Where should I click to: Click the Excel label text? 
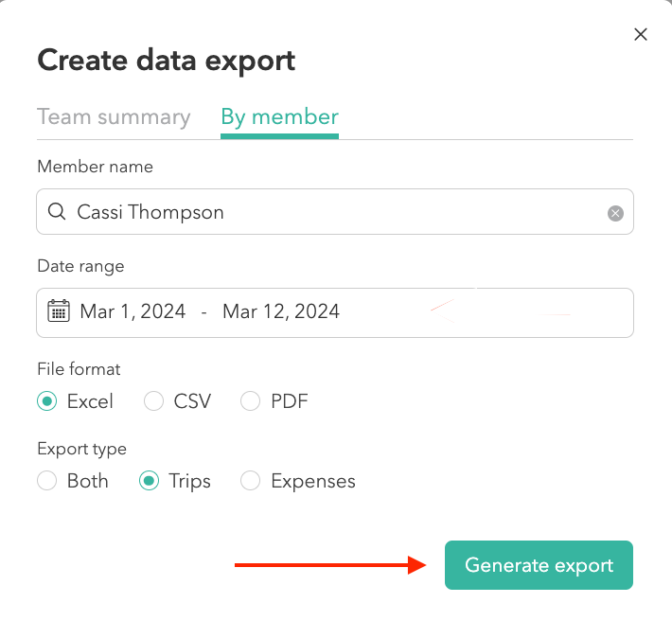[x=90, y=401]
